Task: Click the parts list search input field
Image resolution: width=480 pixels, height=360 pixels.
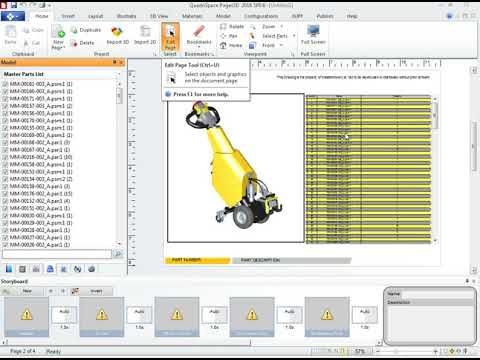Action: tap(57, 254)
